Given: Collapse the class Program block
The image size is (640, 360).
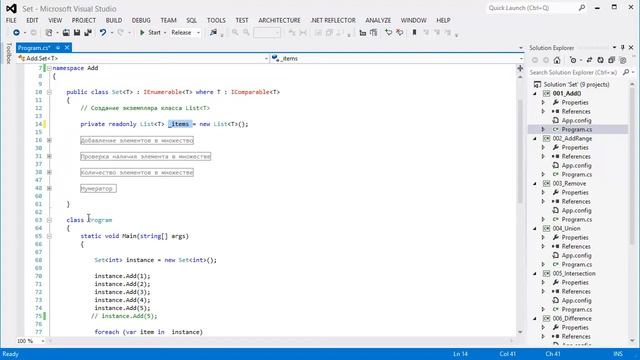Looking at the screenshot, I should 49,220.
